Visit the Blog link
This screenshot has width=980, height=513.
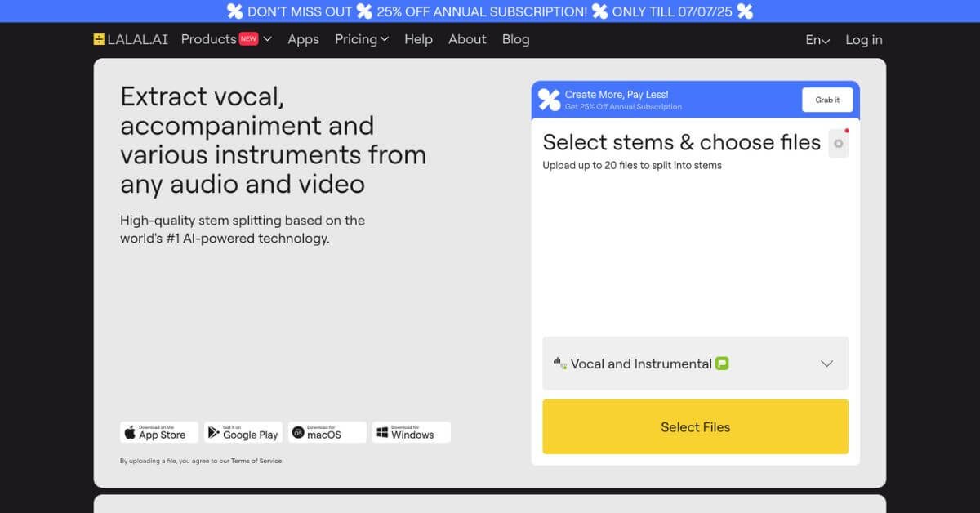515,39
